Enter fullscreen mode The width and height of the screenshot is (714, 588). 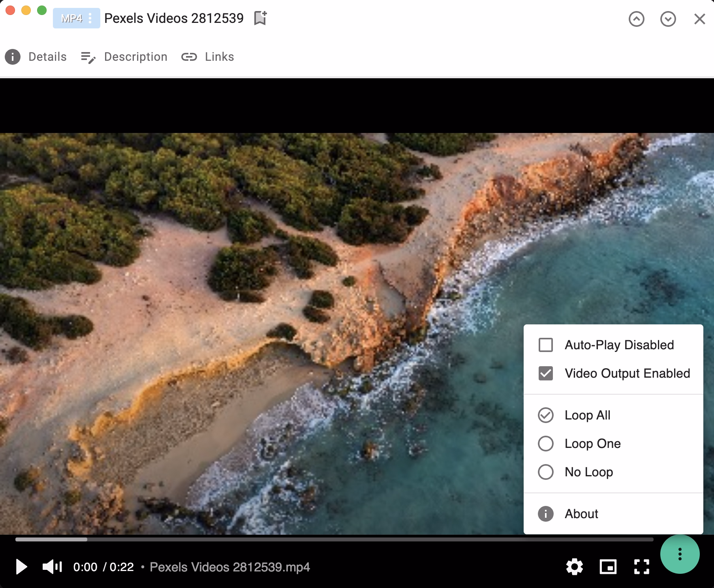(x=642, y=567)
